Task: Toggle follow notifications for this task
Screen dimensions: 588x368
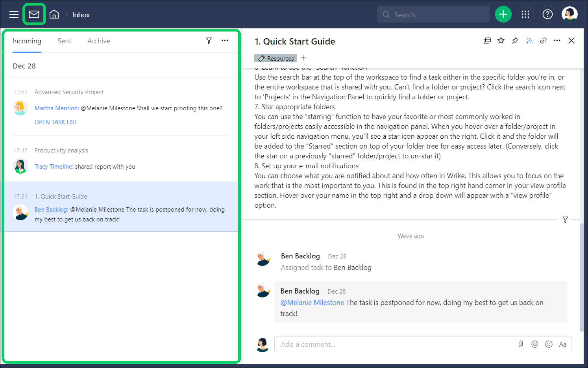Action: 529,40
